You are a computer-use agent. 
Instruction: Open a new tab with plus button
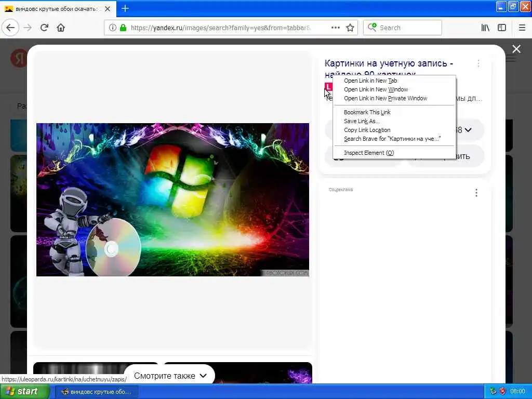(x=125, y=8)
